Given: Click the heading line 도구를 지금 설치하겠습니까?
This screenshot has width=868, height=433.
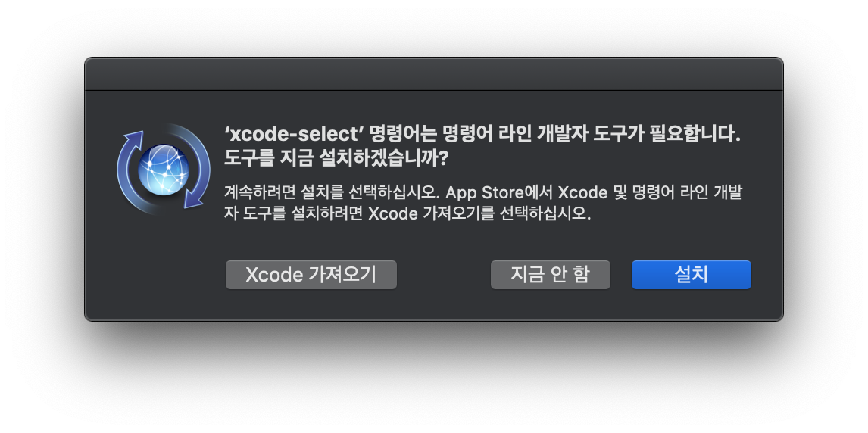Looking at the screenshot, I should coord(336,158).
